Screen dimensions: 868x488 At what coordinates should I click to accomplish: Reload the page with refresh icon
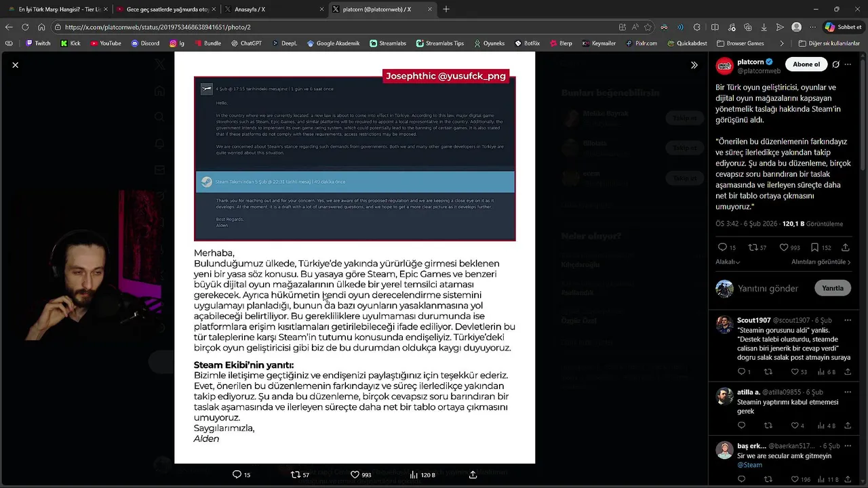pyautogui.click(x=25, y=27)
